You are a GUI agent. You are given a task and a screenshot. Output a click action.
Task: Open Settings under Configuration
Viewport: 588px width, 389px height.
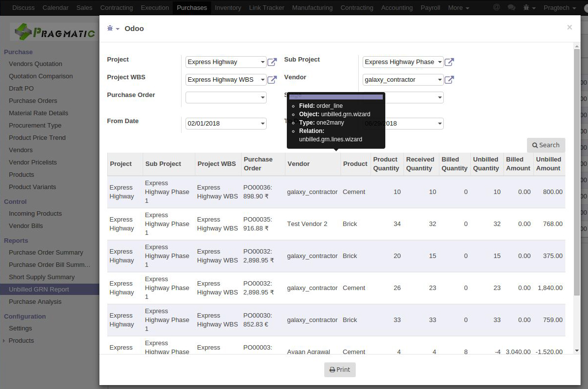[20, 328]
